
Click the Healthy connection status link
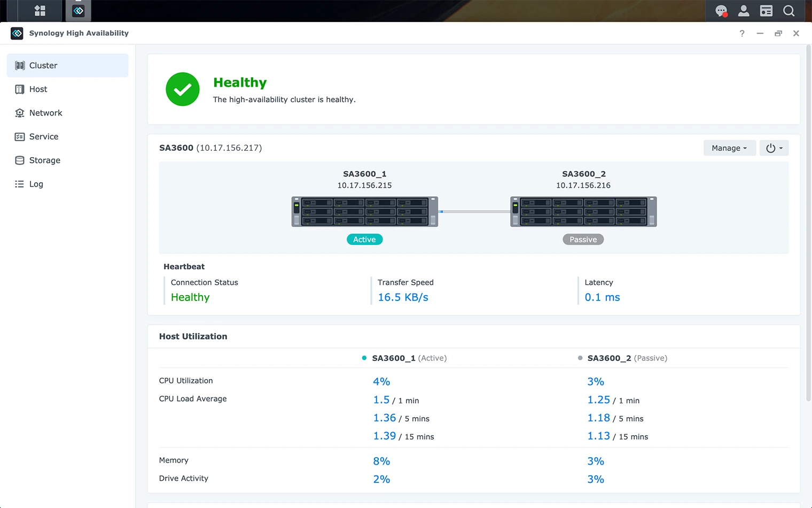pos(190,297)
